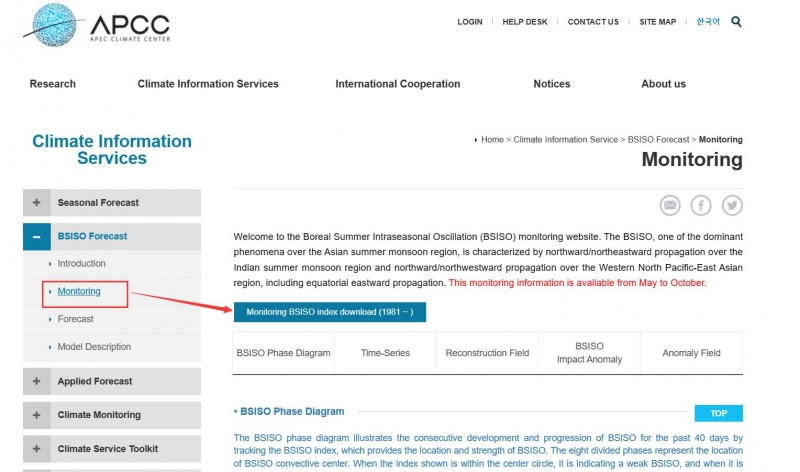Share page on Facebook icon
The height and width of the screenshot is (472, 800).
tap(701, 205)
